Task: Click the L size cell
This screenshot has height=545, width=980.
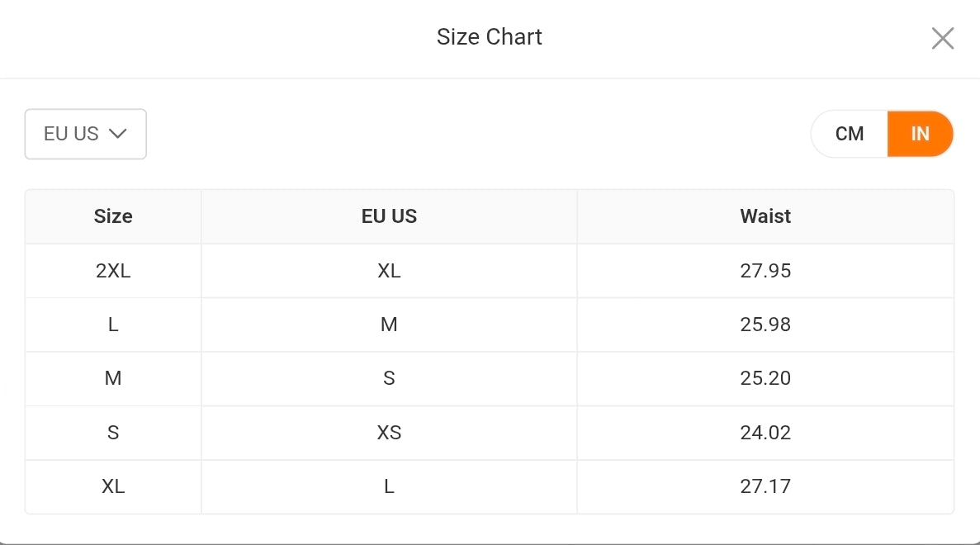Action: coord(113,325)
